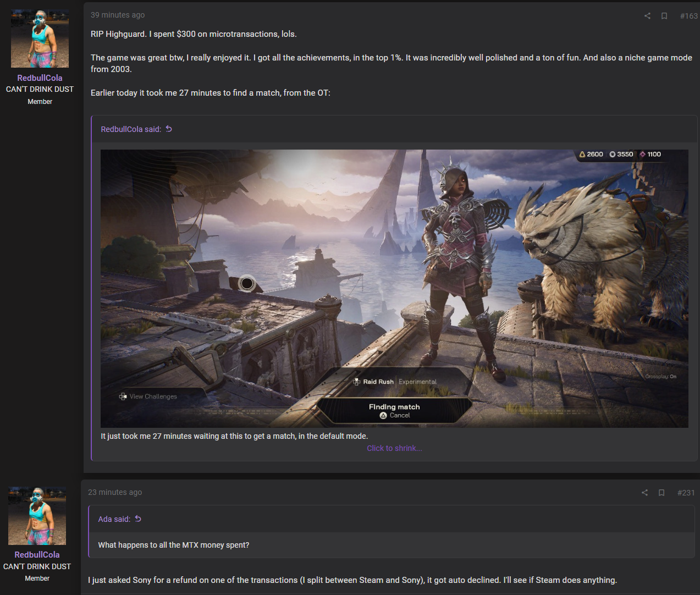Click '39 minutes ago' timestamp
Viewport: 700px width, 595px height.
pos(118,15)
